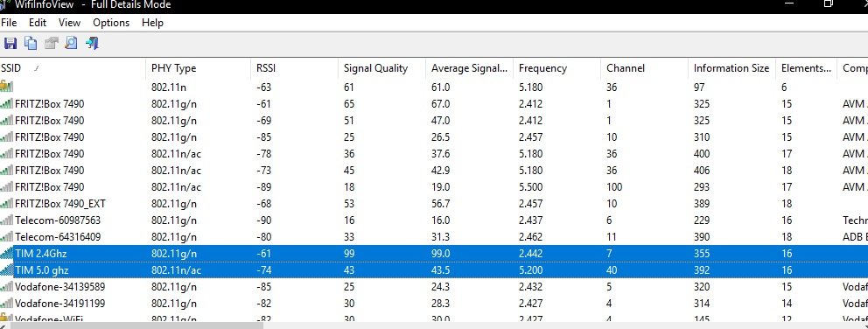
Task: Sort by the Signal Quality column header
Action: 382,68
